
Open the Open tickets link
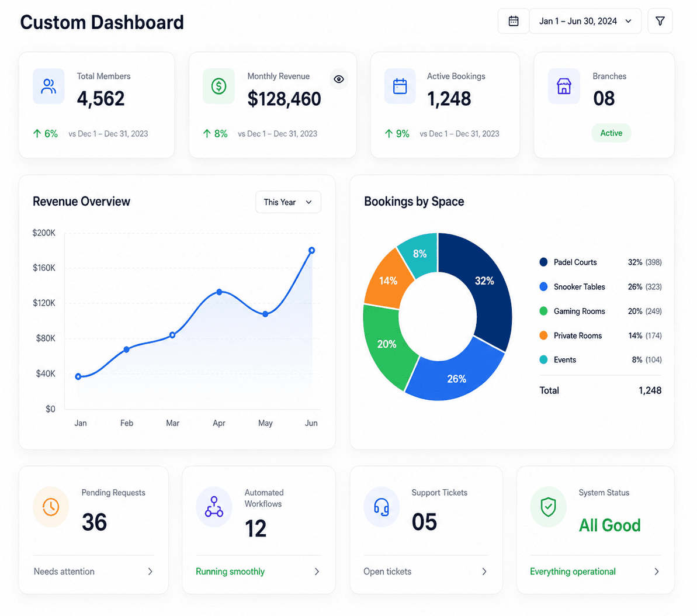(x=387, y=572)
